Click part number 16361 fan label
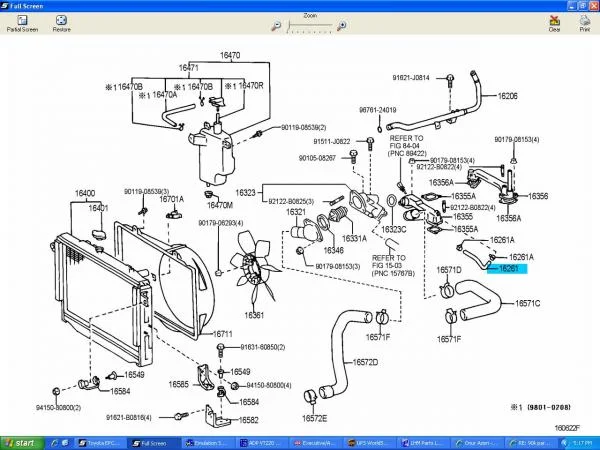This screenshot has width=600, height=450. point(254,316)
